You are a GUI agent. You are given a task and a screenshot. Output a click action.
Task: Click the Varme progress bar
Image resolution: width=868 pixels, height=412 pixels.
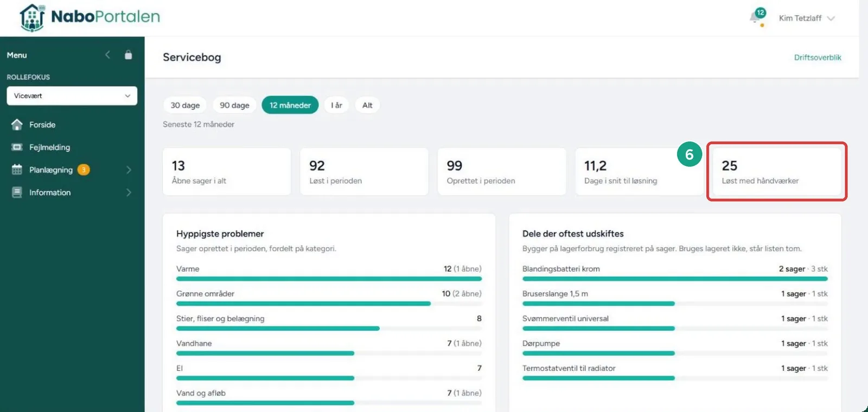[x=329, y=279]
